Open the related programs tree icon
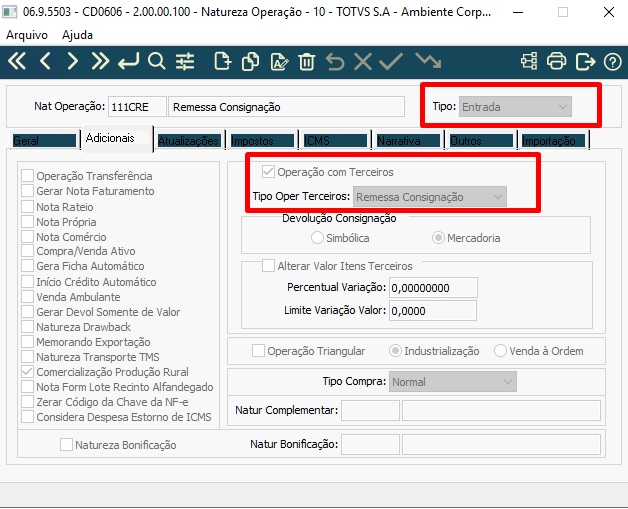This screenshot has width=628, height=509. coord(529,62)
